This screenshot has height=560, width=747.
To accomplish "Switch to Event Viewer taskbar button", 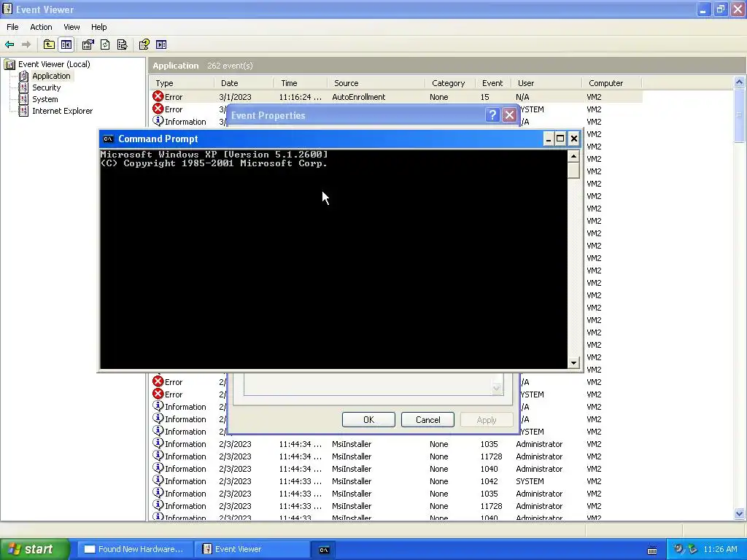I will click(252, 549).
